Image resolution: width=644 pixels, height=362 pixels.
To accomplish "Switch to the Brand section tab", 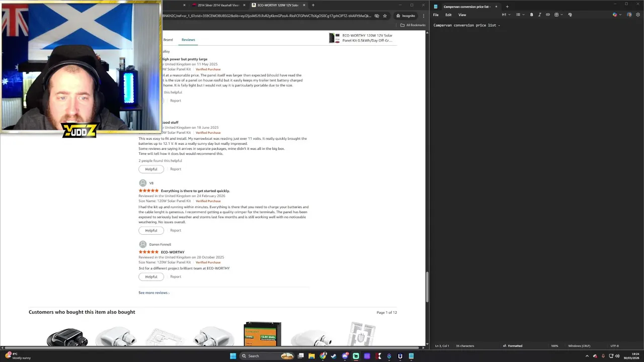I will tap(168, 40).
